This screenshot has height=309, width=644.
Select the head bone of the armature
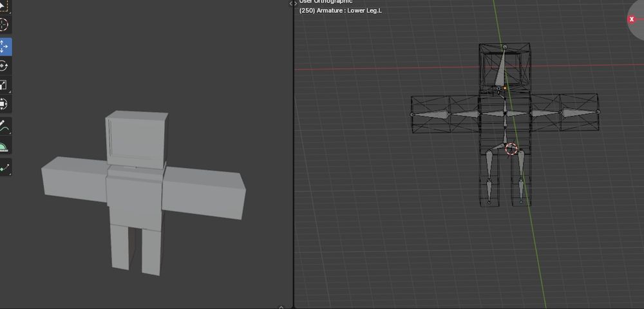[x=500, y=66]
